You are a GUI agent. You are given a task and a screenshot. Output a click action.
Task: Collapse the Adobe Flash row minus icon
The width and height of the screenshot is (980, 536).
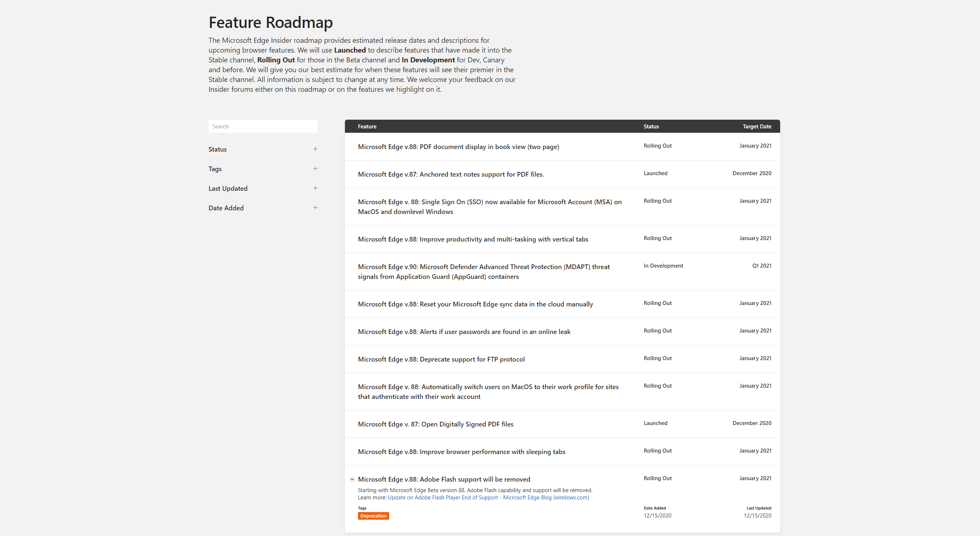click(352, 479)
